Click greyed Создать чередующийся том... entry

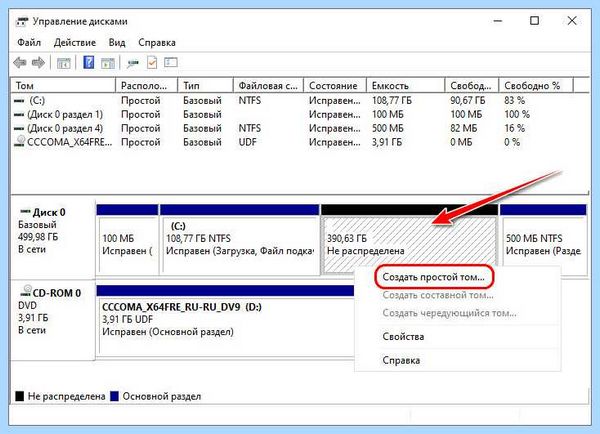(x=449, y=313)
